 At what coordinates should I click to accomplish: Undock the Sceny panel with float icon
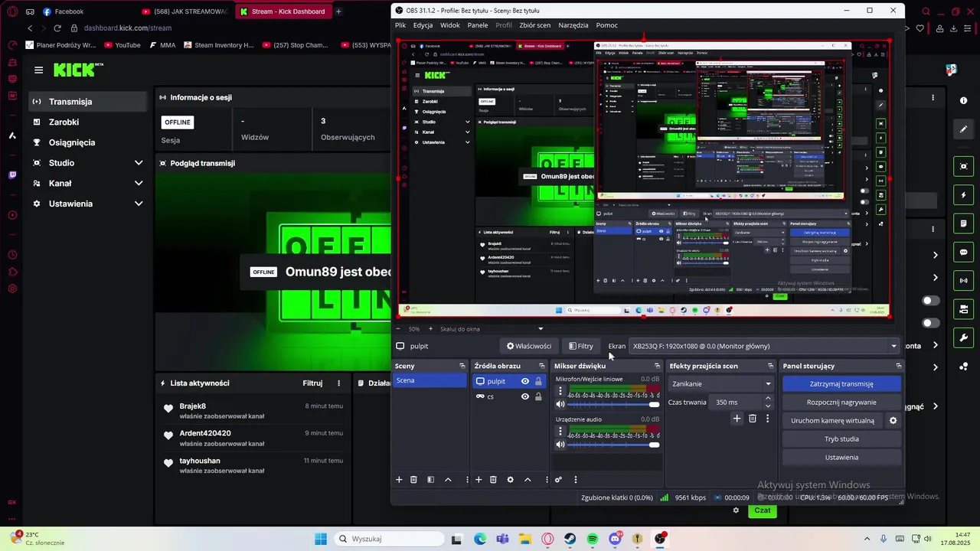(462, 366)
